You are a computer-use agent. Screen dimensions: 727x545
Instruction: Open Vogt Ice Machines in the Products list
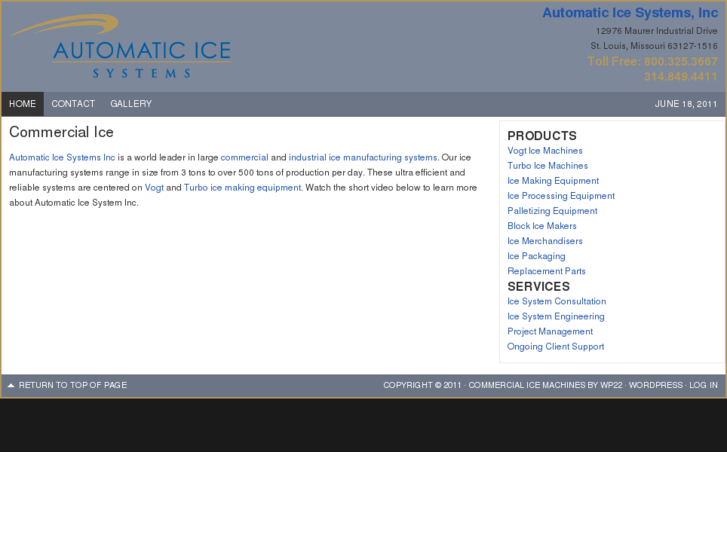(545, 151)
